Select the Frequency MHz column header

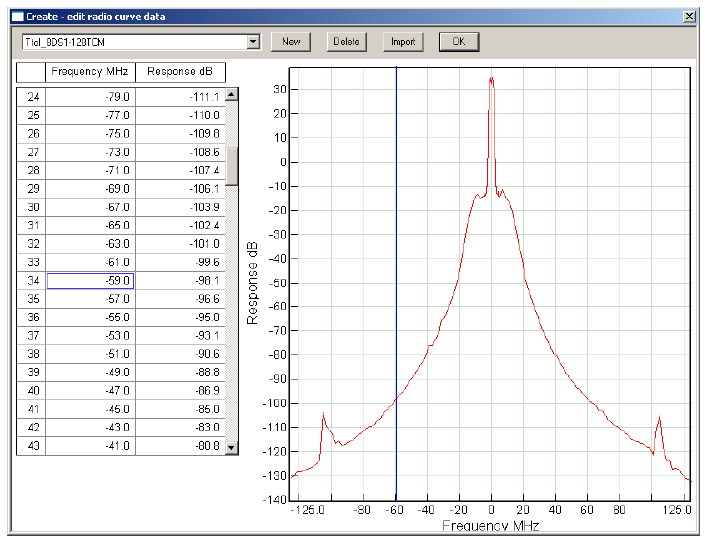[90, 72]
